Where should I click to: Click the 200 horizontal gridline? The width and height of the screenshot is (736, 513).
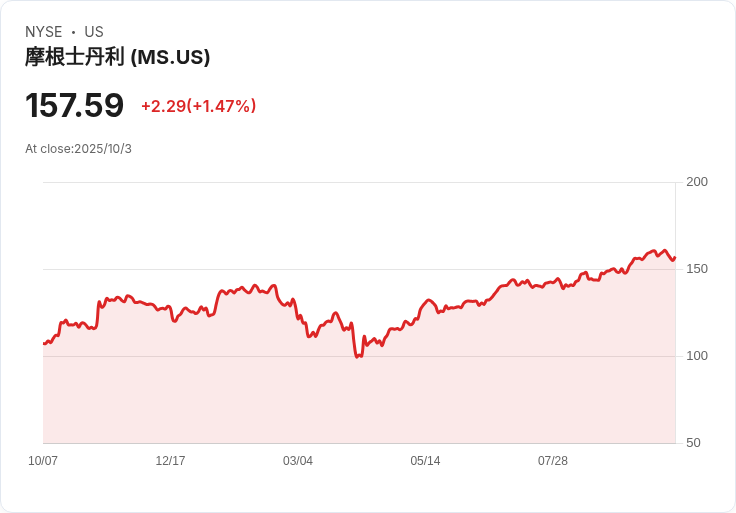click(x=360, y=182)
